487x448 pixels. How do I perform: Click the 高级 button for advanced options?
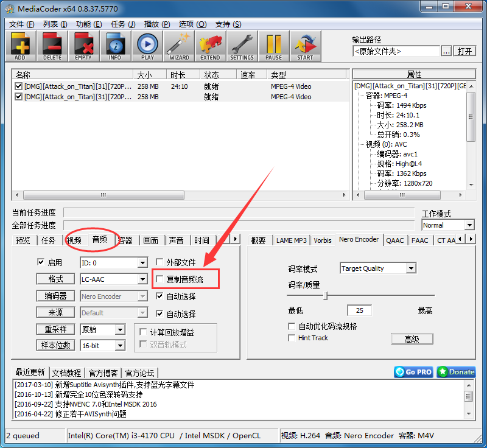pyautogui.click(x=412, y=338)
